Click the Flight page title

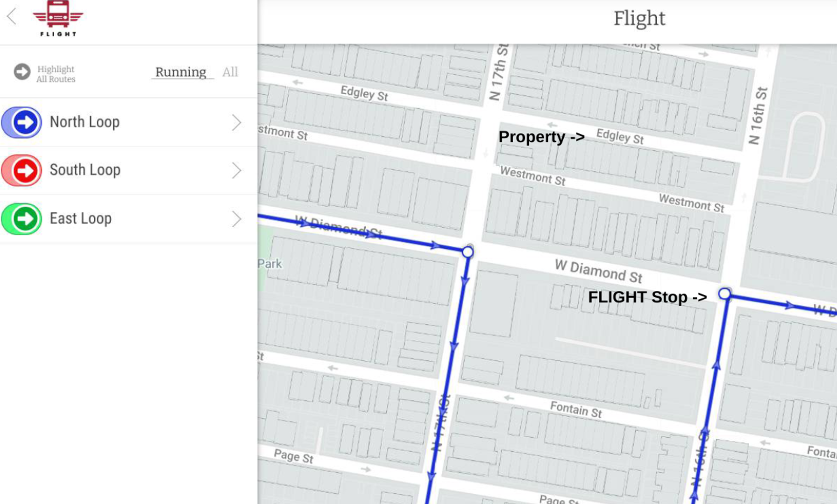(639, 19)
